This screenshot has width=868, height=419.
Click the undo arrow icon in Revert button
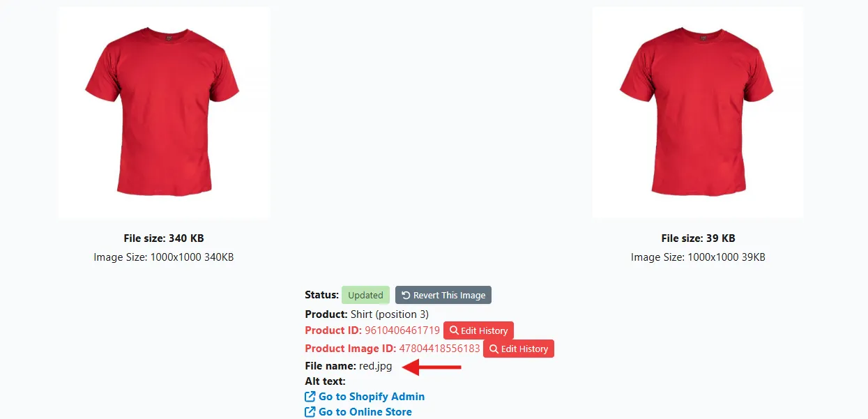tap(406, 295)
